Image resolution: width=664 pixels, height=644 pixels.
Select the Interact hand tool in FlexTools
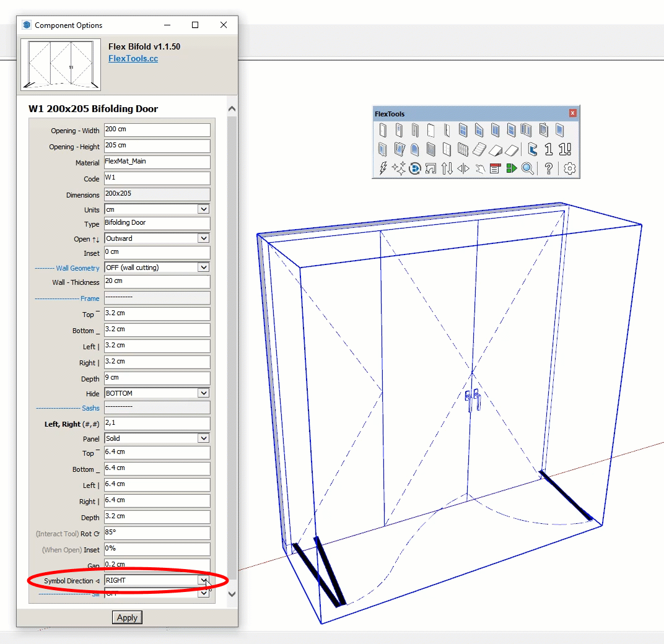(481, 168)
